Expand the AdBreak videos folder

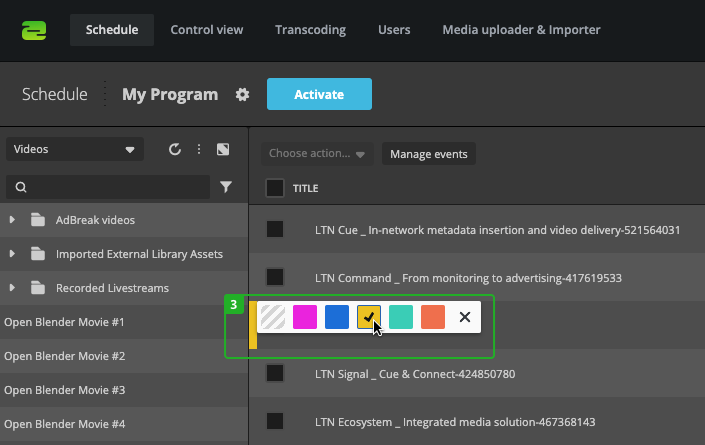(x=12, y=220)
